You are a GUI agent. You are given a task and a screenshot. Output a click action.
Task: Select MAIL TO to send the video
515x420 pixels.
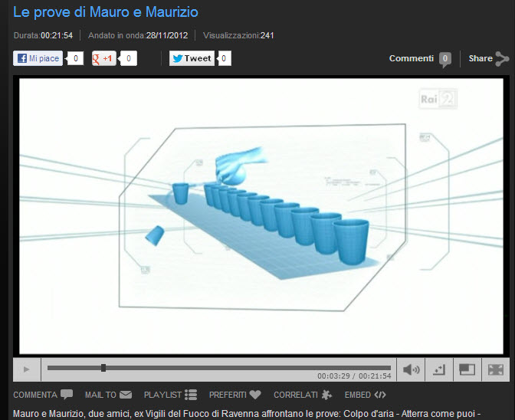[108, 395]
